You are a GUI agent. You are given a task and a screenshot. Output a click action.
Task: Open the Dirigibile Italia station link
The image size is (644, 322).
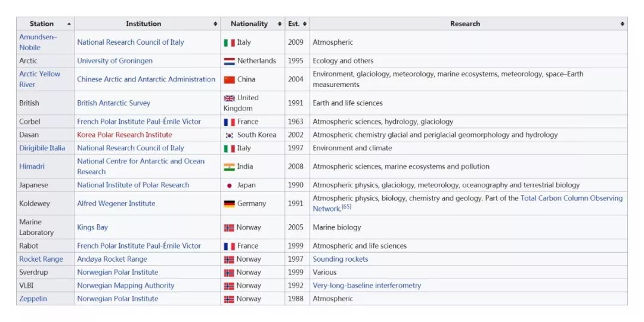[42, 148]
